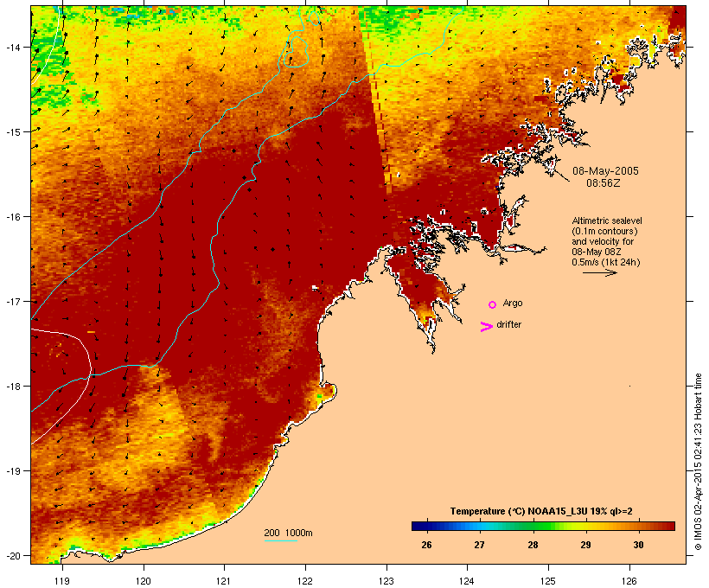
Task: Click the cyan 200 1000m contour legend line
Action: tap(281, 540)
